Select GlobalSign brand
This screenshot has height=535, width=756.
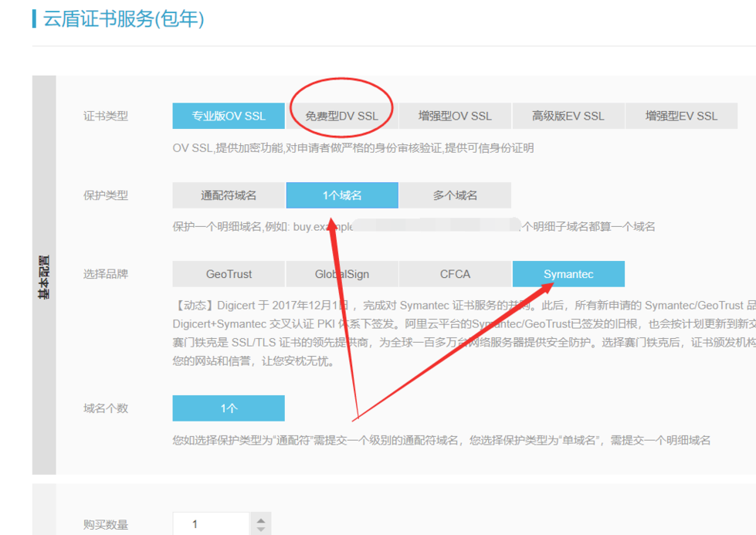[x=342, y=274]
